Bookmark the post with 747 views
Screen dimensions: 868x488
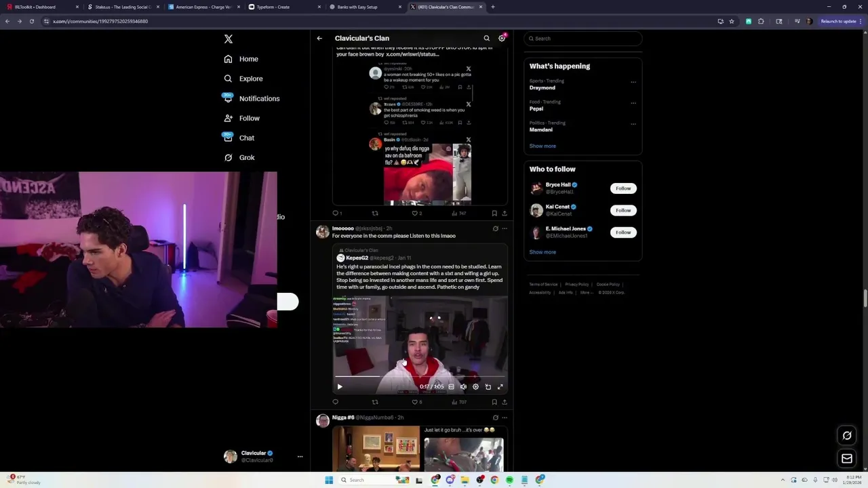pyautogui.click(x=494, y=213)
